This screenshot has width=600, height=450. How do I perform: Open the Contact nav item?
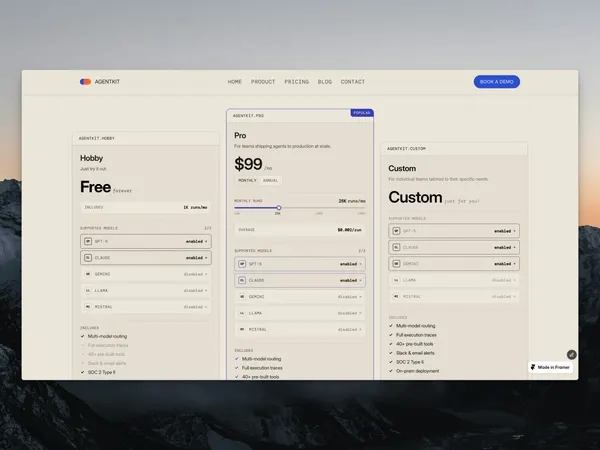click(353, 82)
